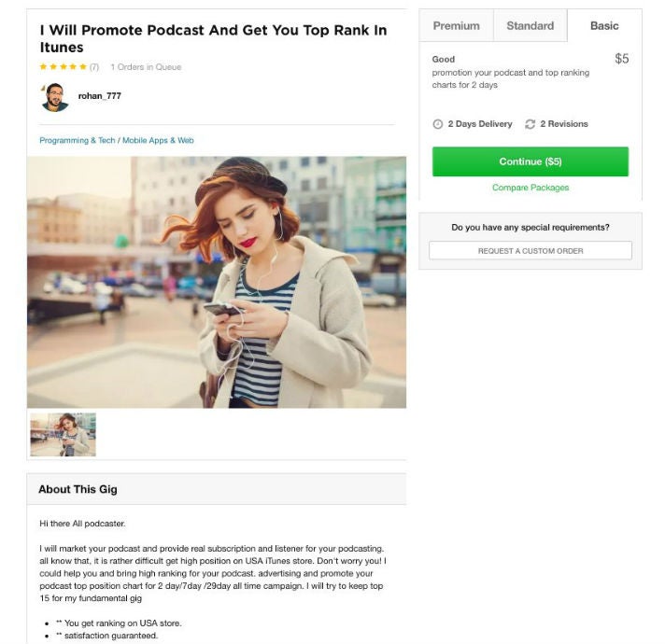Click the main gig photo of woman
This screenshot has width=665, height=644.
click(x=217, y=282)
